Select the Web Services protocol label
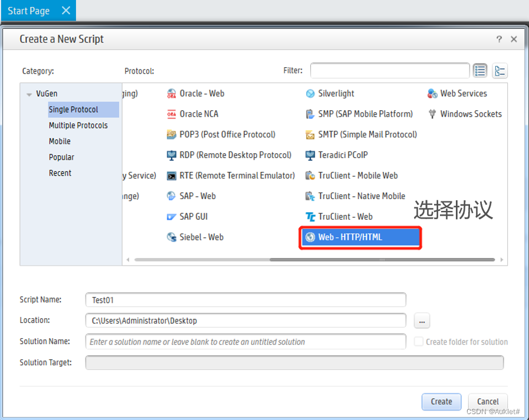This screenshot has height=420, width=529. (x=464, y=94)
